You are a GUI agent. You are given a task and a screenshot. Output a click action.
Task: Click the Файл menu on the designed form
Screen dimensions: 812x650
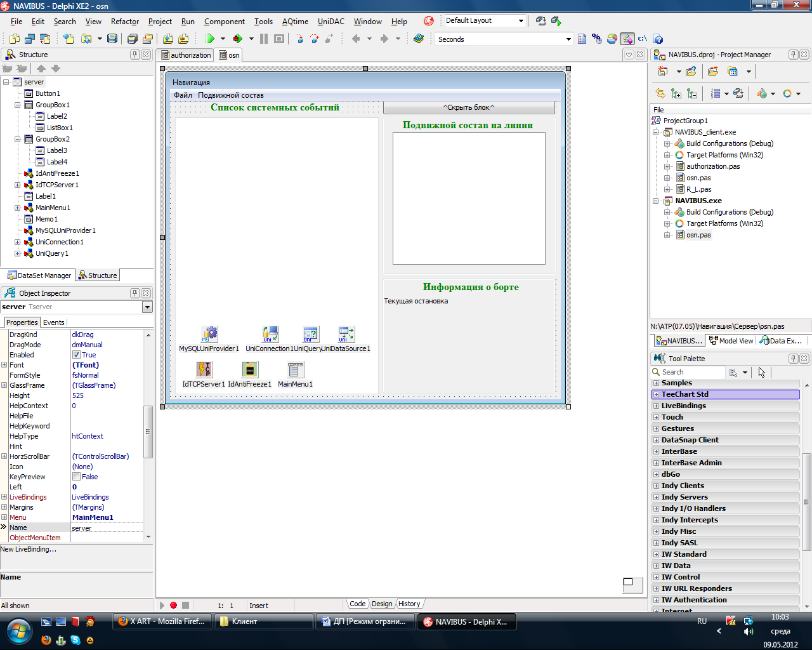click(183, 95)
